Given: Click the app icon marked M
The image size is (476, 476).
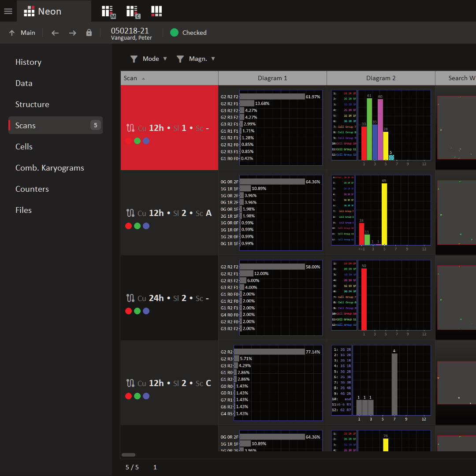Looking at the screenshot, I should point(108,11).
